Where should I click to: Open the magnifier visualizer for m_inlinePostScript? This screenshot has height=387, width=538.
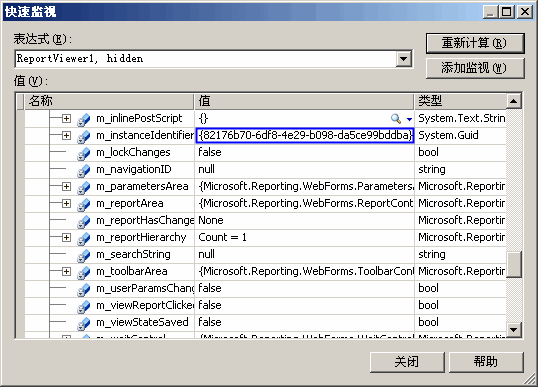pyautogui.click(x=396, y=119)
